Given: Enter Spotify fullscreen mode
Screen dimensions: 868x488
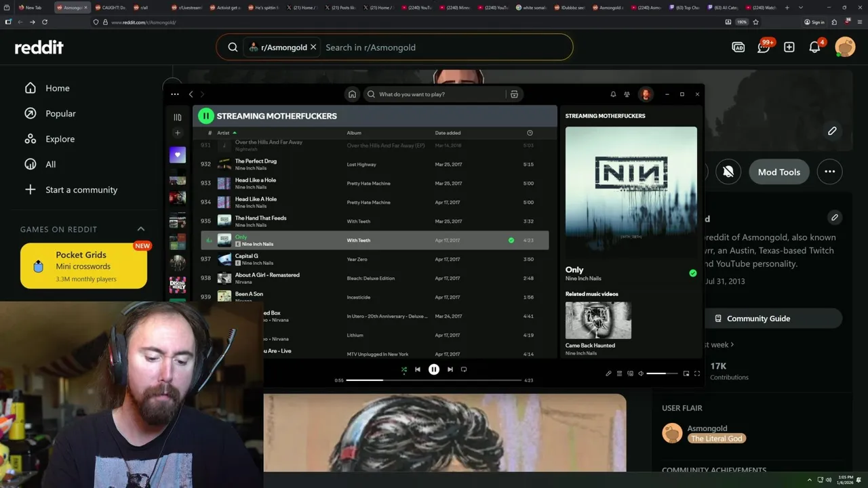Looking at the screenshot, I should click(696, 373).
